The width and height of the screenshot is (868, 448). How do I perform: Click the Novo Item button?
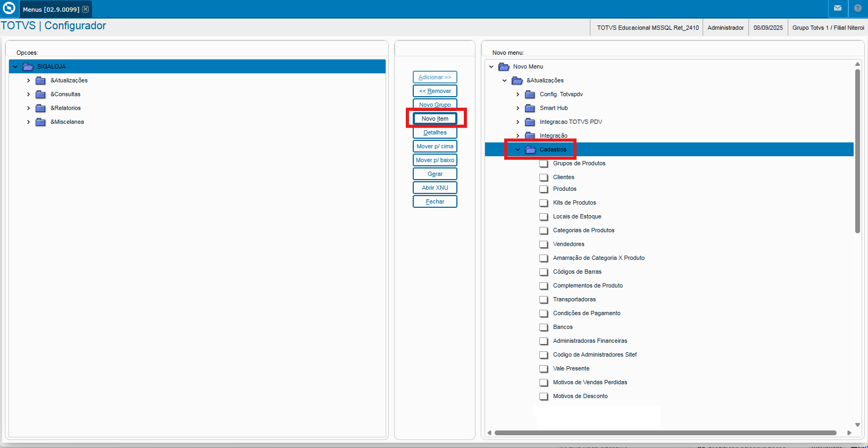[435, 119]
